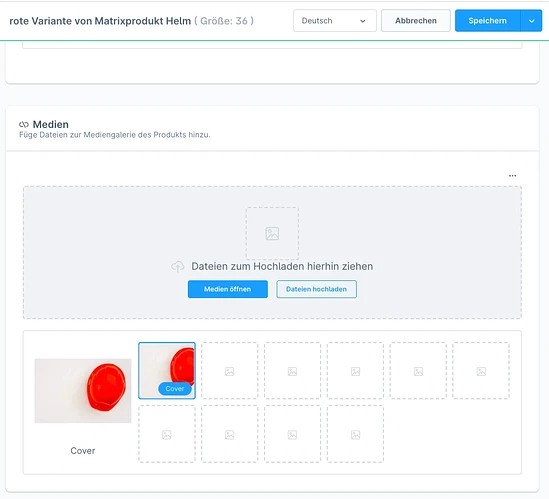Click the large red helmet preview image
Screen dimensions: 549x499
(x=83, y=391)
